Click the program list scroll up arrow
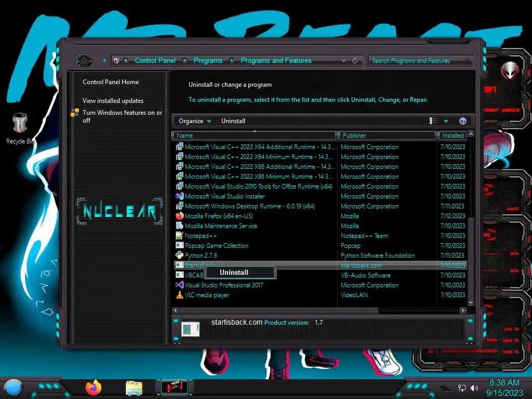The image size is (532, 399). point(471,134)
